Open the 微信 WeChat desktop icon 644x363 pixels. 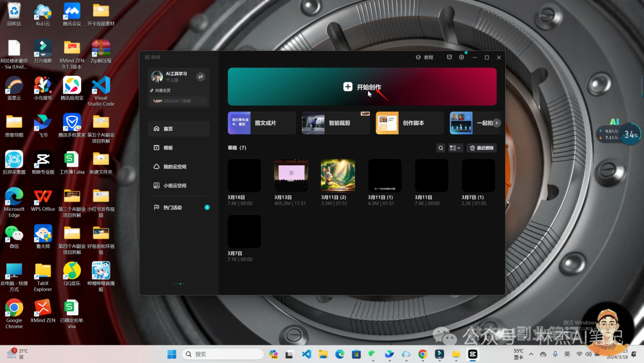click(x=14, y=237)
